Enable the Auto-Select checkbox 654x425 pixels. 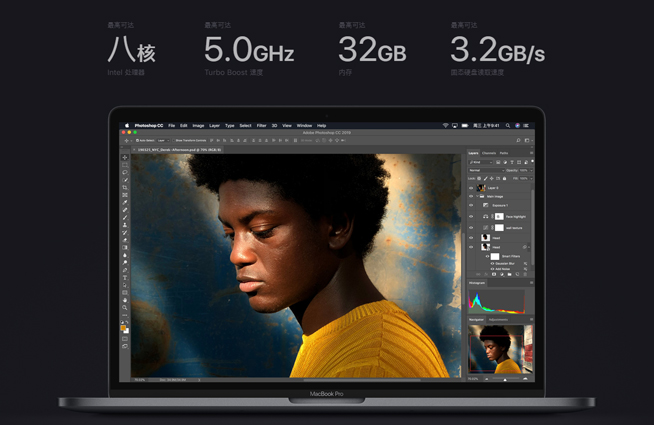(x=136, y=141)
